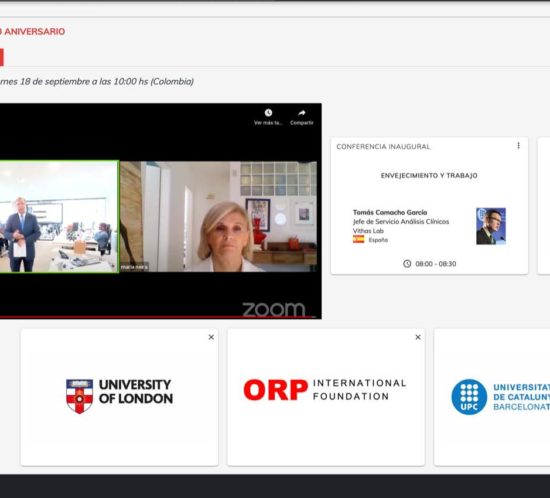The height and width of the screenshot is (498, 550).
Task: Click the 'ANIVERSARIO' red heading text
Action: coord(35,32)
